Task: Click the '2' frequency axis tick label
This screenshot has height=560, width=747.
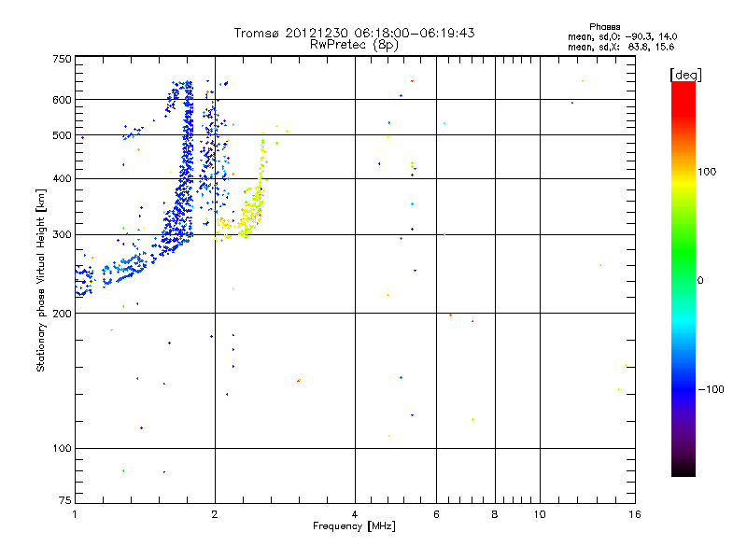Action: [x=215, y=514]
